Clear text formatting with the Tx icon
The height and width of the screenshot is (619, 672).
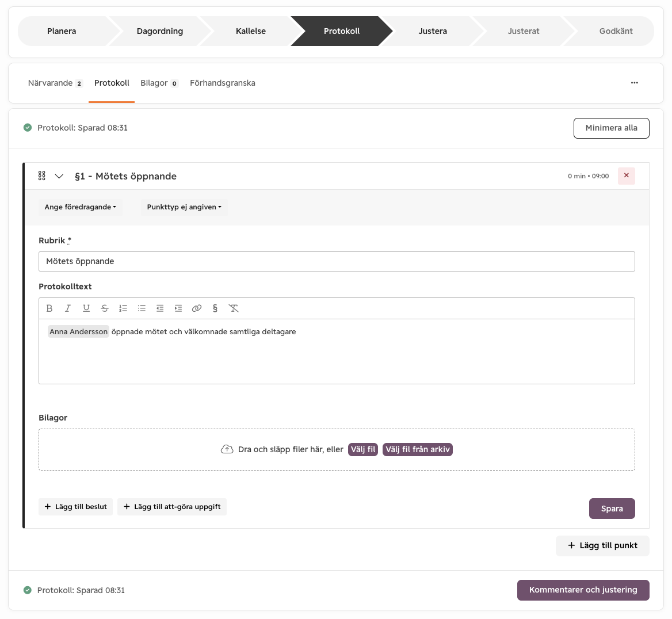[x=234, y=308]
